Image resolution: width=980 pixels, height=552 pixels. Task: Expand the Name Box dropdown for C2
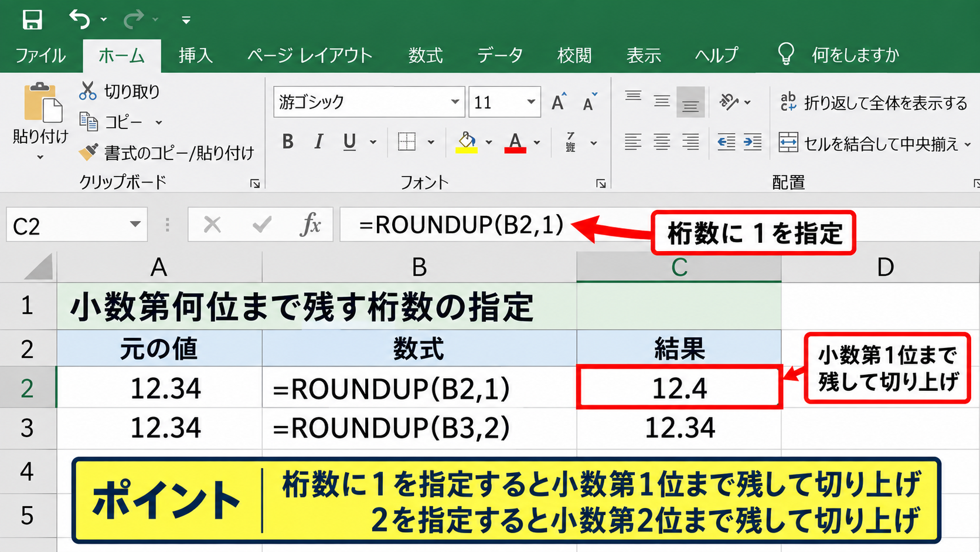point(135,224)
